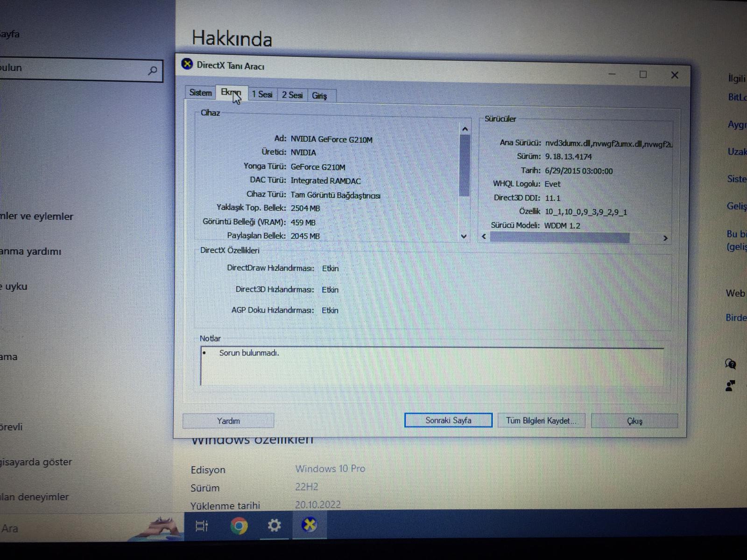747x560 pixels.
Task: Click the driver version '9.18.13.4174'
Action: coord(568,157)
